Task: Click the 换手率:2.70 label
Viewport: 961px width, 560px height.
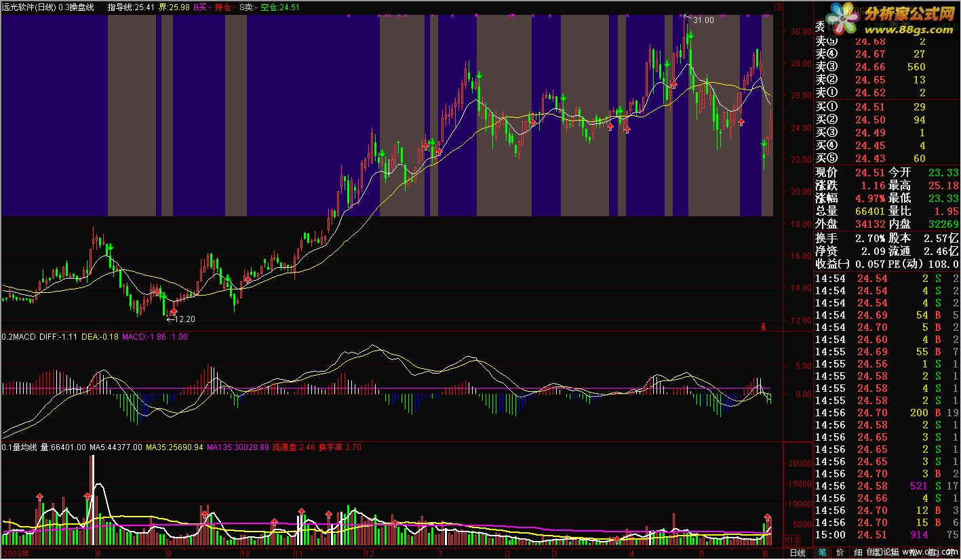Action: click(x=340, y=447)
